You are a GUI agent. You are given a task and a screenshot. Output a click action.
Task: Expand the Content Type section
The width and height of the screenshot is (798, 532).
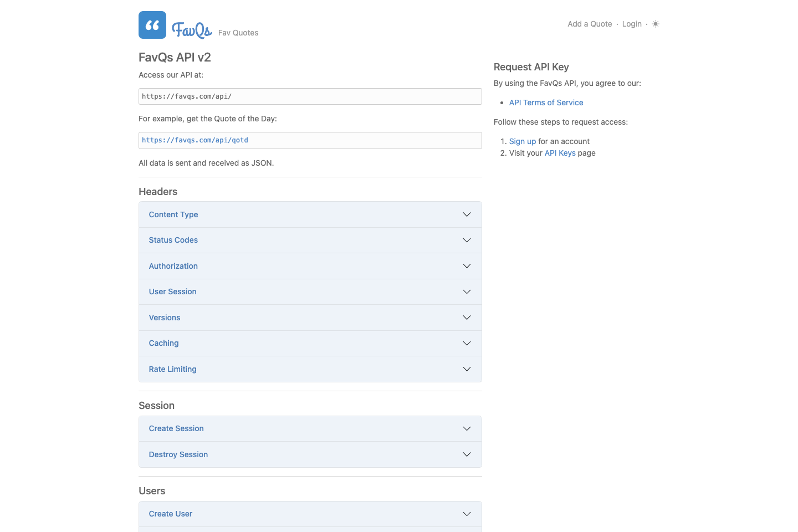(x=310, y=214)
